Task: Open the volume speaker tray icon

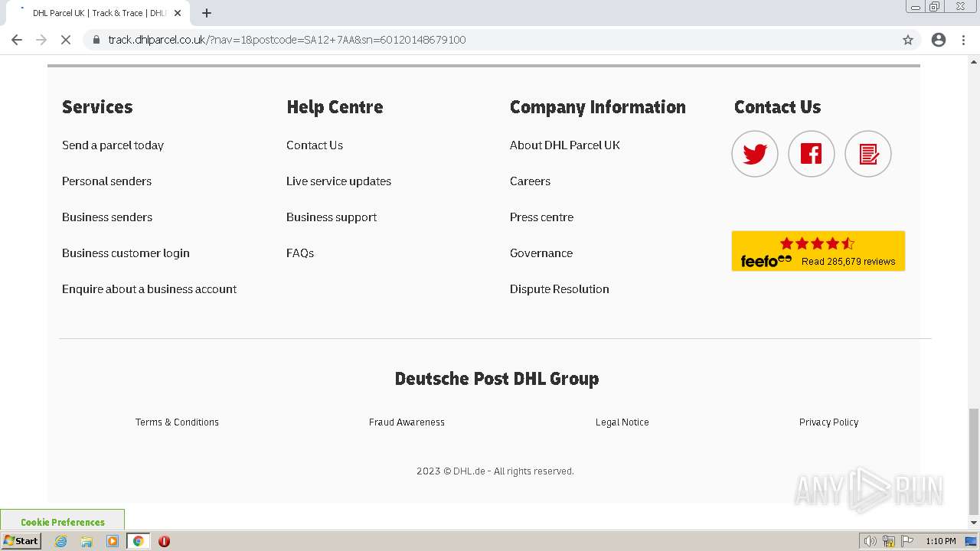Action: [x=870, y=541]
